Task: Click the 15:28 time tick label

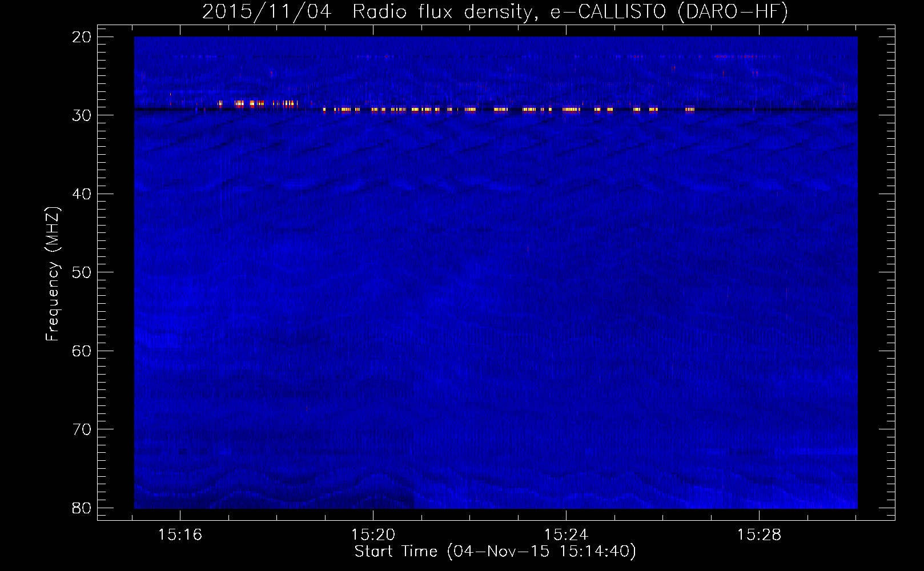Action: click(759, 535)
